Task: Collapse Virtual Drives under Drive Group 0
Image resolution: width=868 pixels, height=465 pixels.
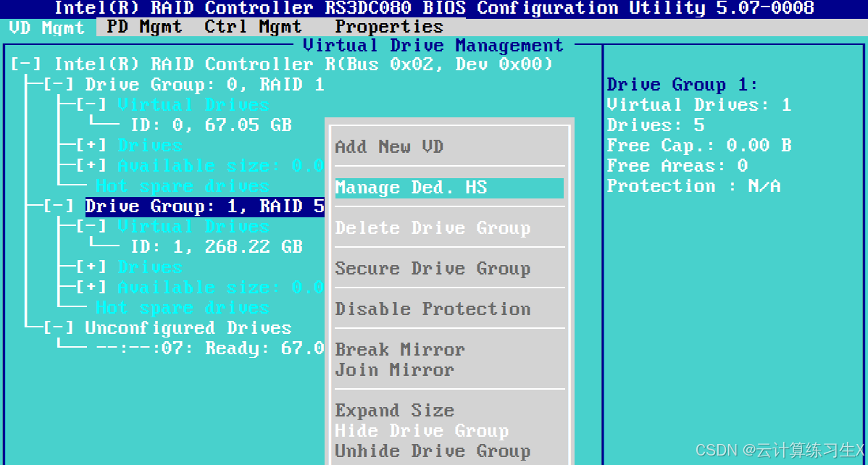Action: click(x=91, y=105)
